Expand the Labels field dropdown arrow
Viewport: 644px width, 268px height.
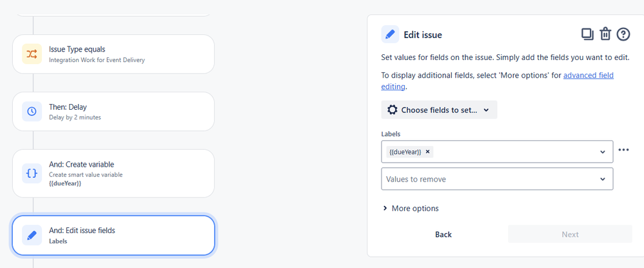coord(603,152)
